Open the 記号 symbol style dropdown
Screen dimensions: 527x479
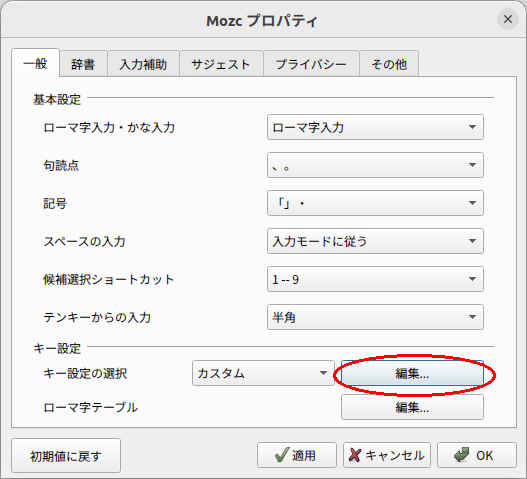pyautogui.click(x=375, y=203)
